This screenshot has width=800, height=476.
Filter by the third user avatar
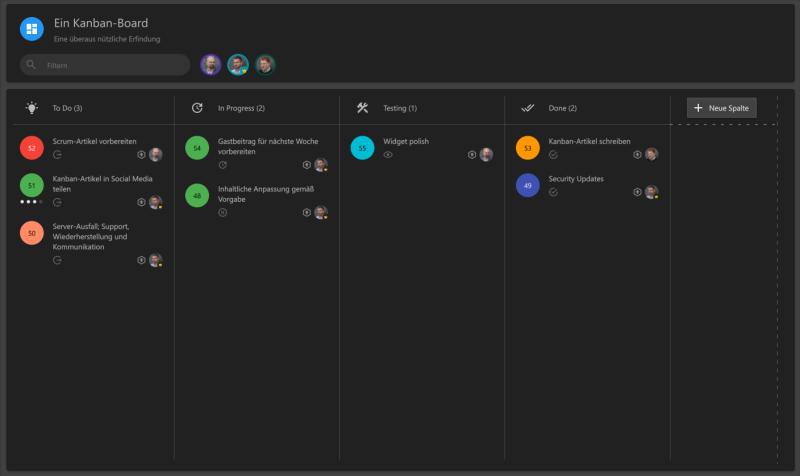click(x=265, y=65)
